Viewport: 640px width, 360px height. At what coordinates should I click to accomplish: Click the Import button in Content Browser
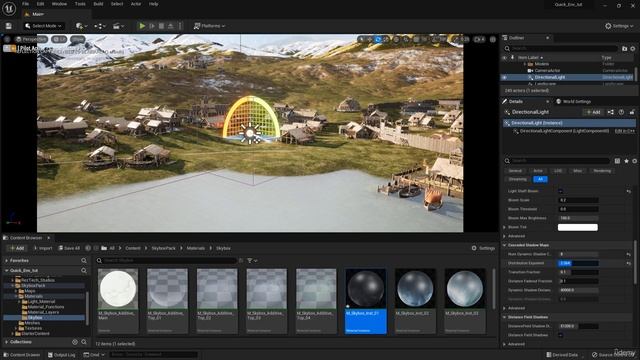click(x=43, y=248)
